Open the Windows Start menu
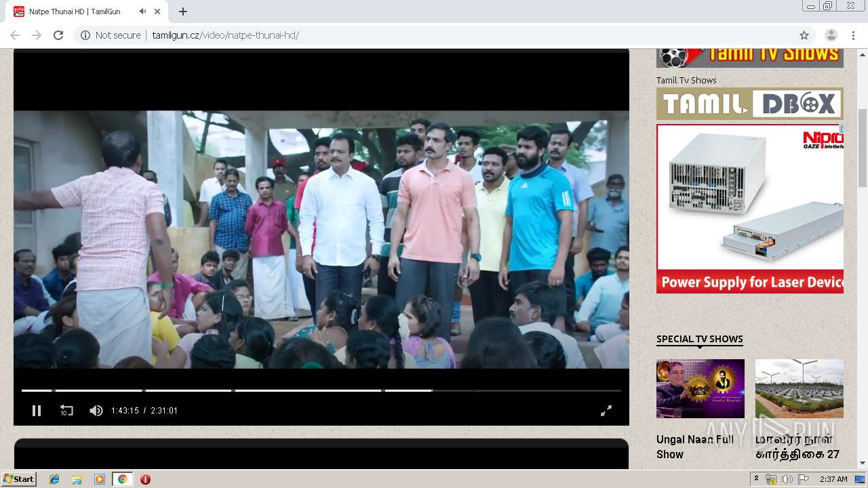 (18, 479)
